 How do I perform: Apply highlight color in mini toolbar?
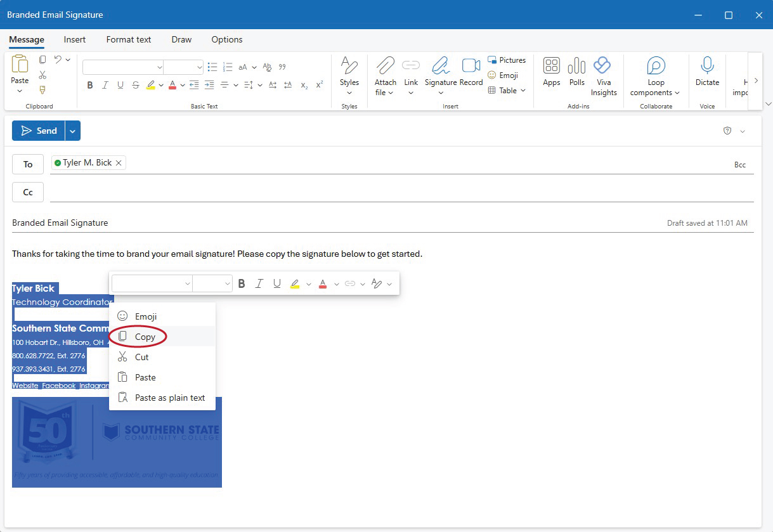(x=294, y=284)
